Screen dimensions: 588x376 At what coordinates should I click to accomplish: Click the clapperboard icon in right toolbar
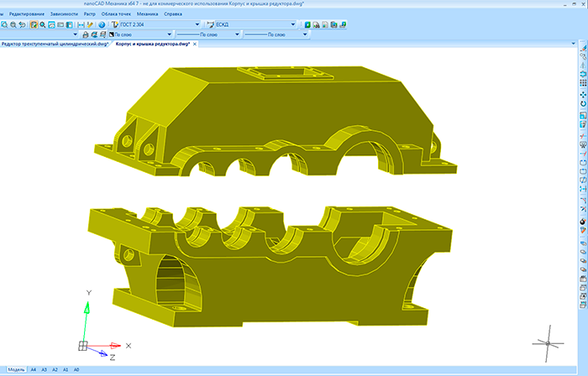click(x=583, y=279)
